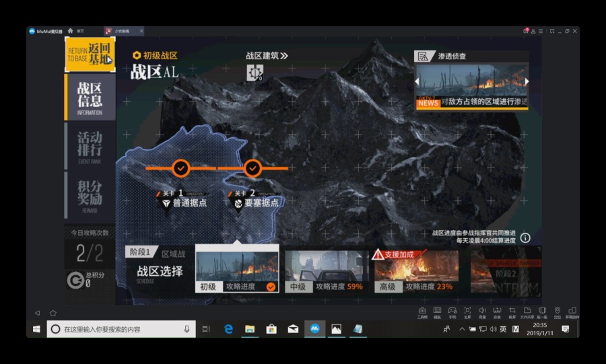Show previous news with left arrow
This screenshot has height=364, width=606.
pyautogui.click(x=417, y=81)
